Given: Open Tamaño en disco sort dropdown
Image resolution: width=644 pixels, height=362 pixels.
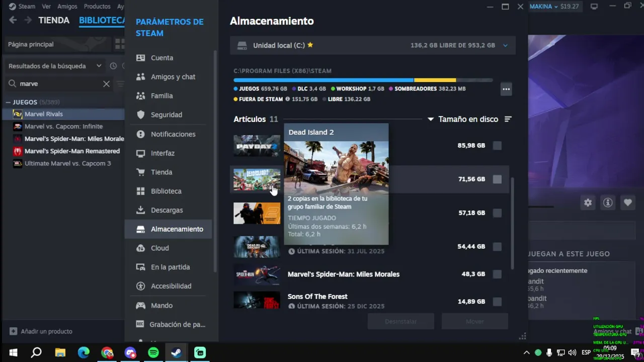Looking at the screenshot, I should click(x=463, y=119).
